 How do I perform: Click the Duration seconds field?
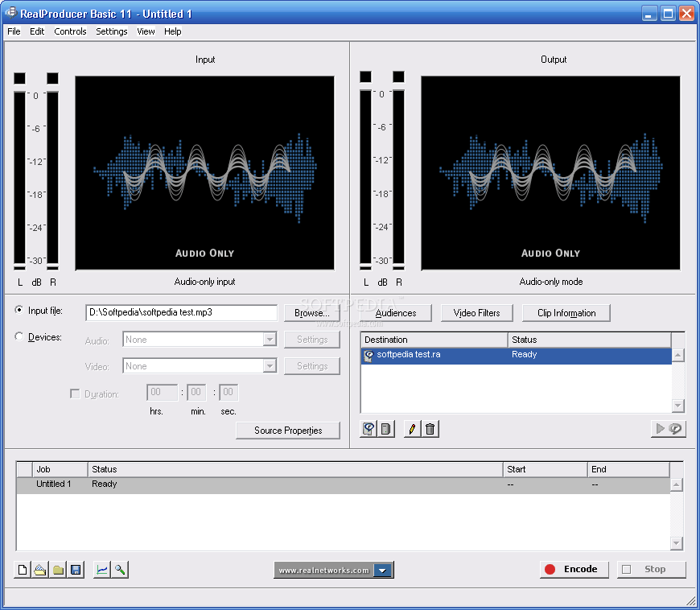229,392
